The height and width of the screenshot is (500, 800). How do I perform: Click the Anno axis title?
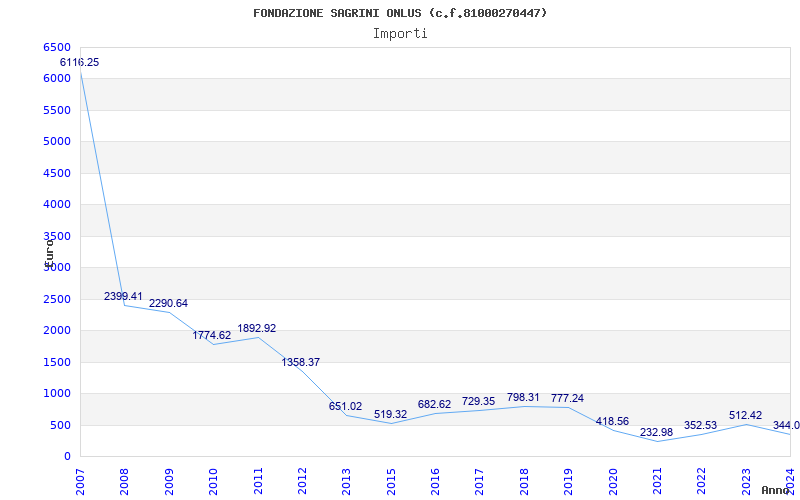[x=775, y=490]
